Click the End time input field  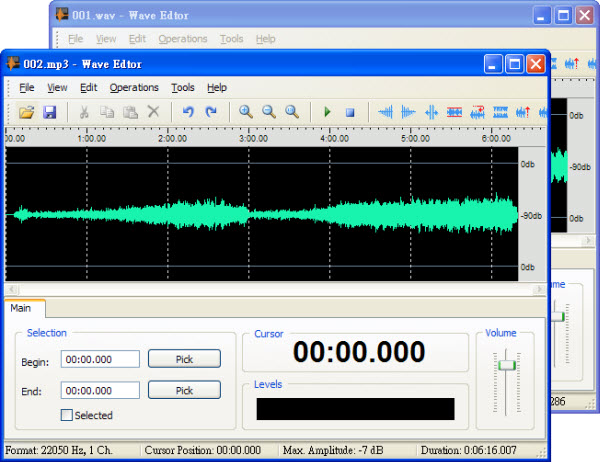tap(100, 390)
